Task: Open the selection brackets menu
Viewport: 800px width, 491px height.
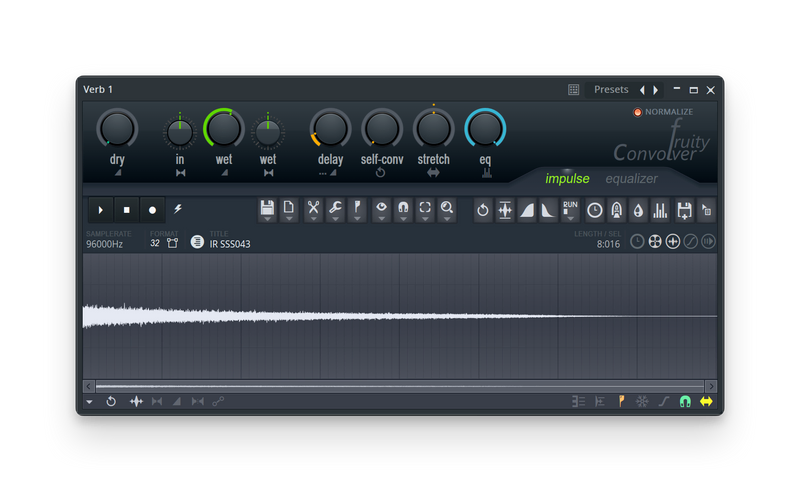Action: pyautogui.click(x=425, y=210)
